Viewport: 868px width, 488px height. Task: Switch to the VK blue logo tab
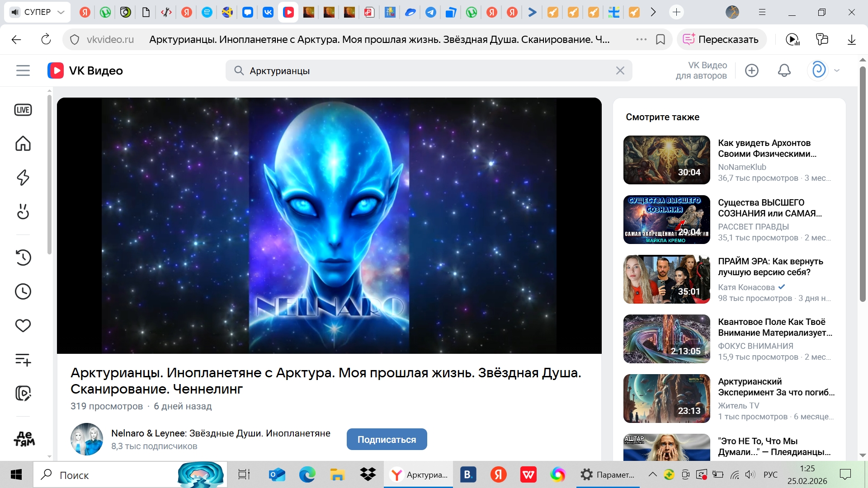[268, 12]
